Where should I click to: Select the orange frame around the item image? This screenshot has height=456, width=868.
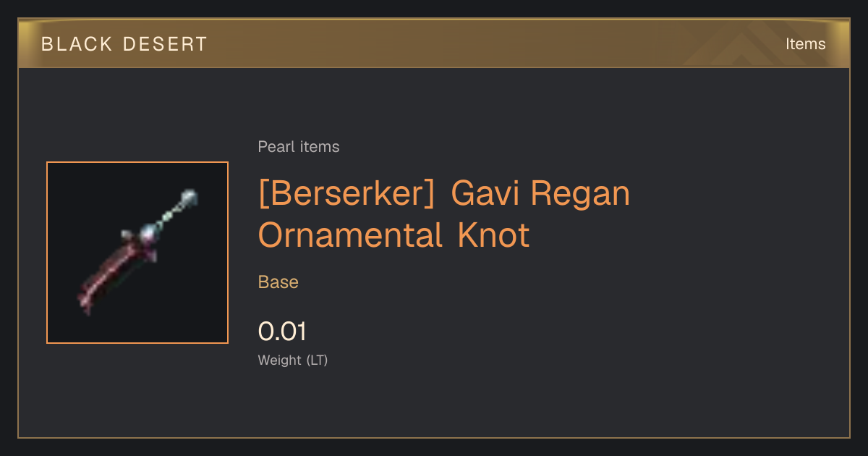pos(137,253)
